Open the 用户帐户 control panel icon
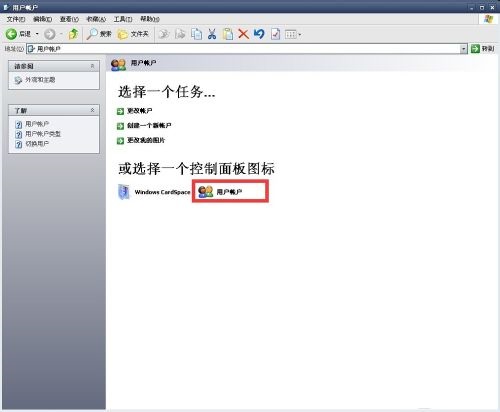The width and height of the screenshot is (500, 412). point(220,192)
